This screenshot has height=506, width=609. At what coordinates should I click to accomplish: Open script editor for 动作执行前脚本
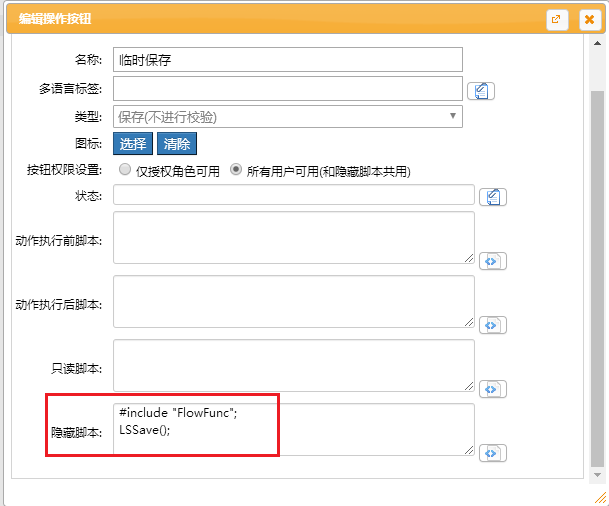coord(492,261)
